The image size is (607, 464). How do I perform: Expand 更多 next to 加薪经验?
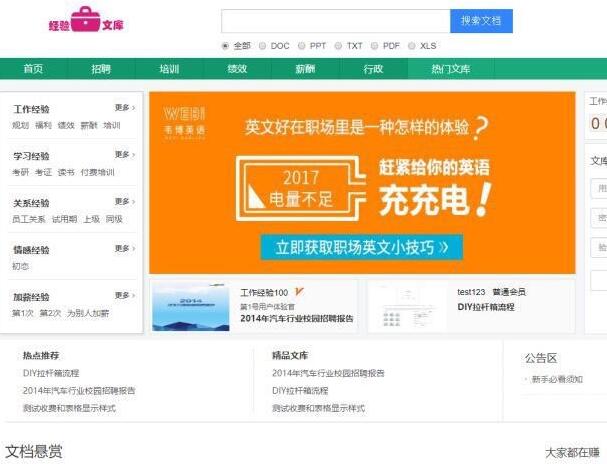click(124, 296)
